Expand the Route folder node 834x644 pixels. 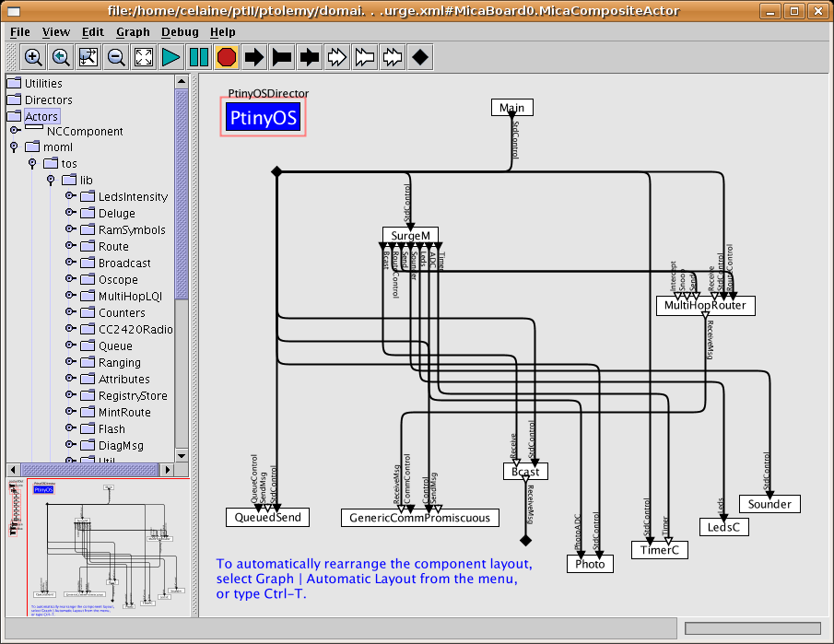pos(70,245)
